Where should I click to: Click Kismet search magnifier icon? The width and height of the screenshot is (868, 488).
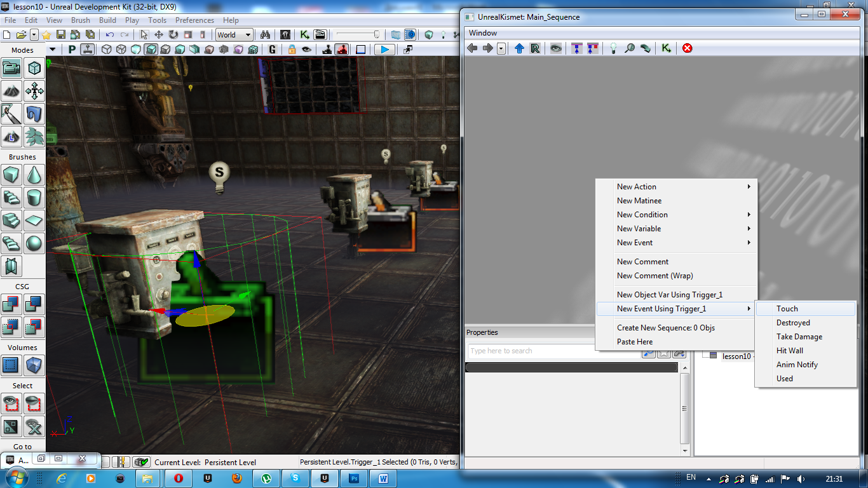(x=629, y=48)
